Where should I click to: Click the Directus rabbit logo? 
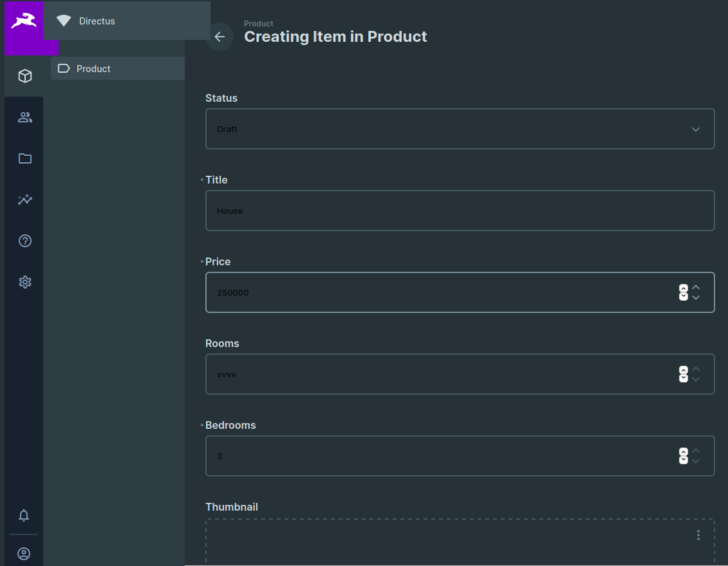coord(24,21)
